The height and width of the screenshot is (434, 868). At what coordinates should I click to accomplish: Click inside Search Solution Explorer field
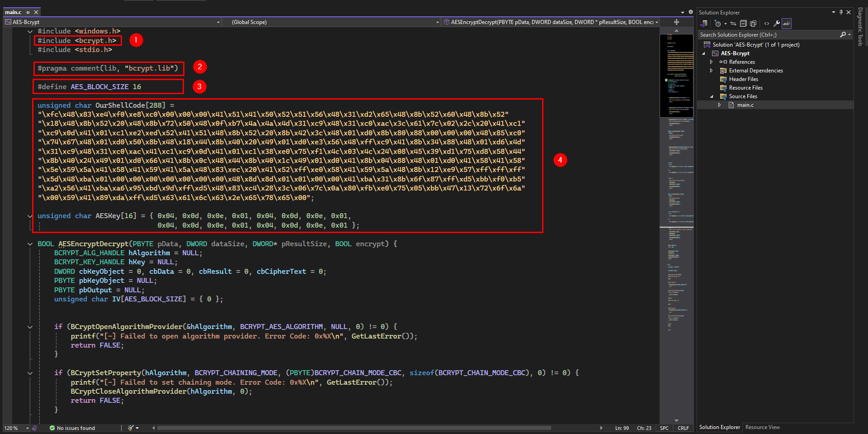coord(769,35)
